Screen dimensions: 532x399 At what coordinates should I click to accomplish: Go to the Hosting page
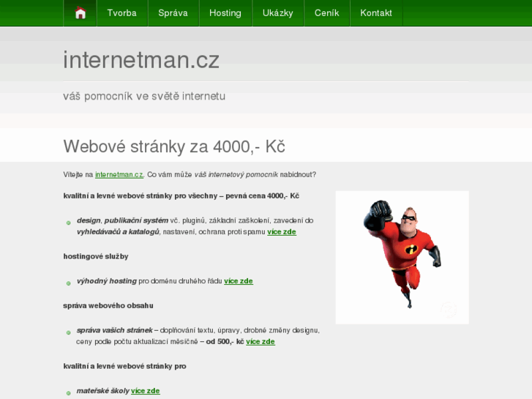[x=225, y=13]
